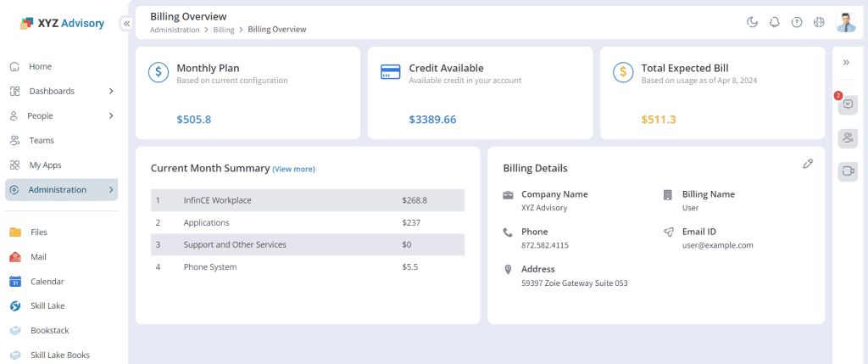Click Billing breadcrumb link
The image size is (868, 364).
[x=224, y=30]
